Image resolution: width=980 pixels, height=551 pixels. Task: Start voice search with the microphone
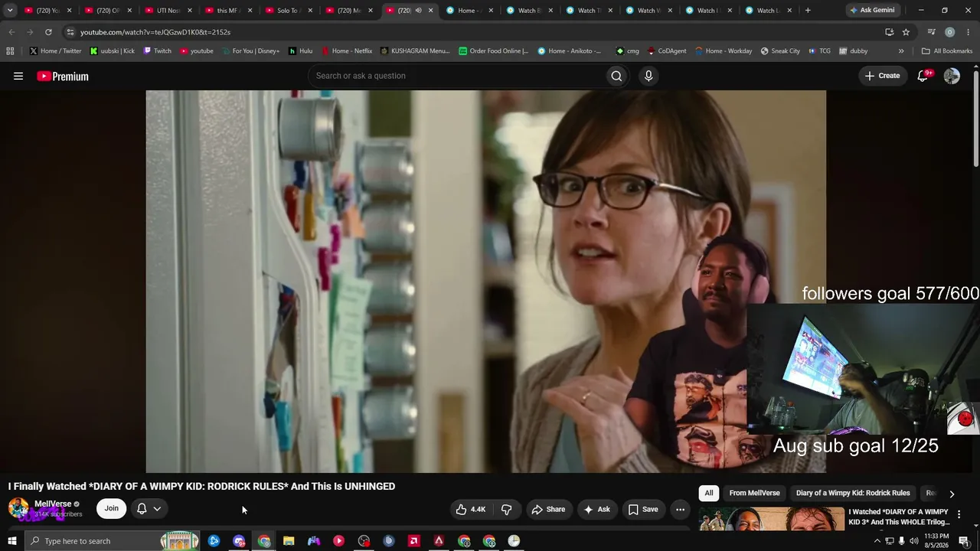point(648,76)
